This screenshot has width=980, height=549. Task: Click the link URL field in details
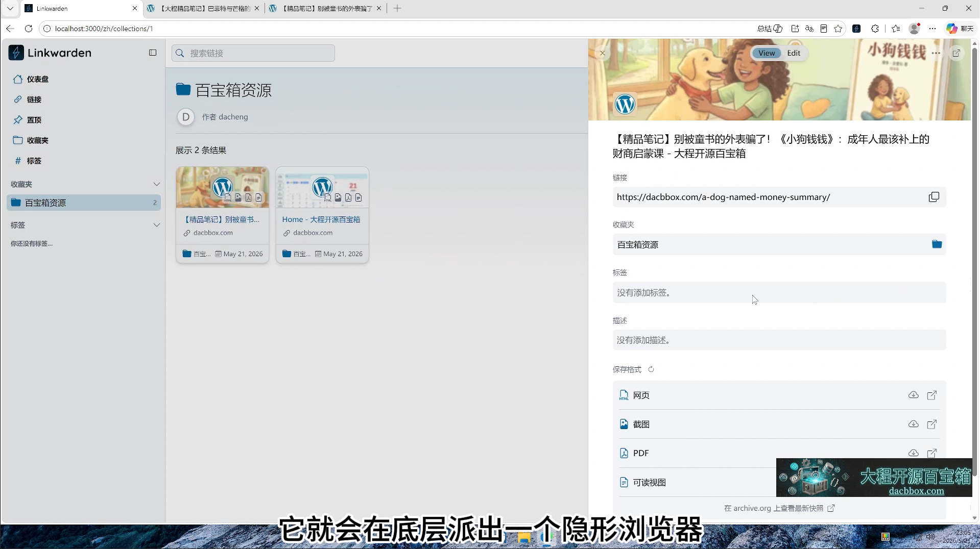779,197
